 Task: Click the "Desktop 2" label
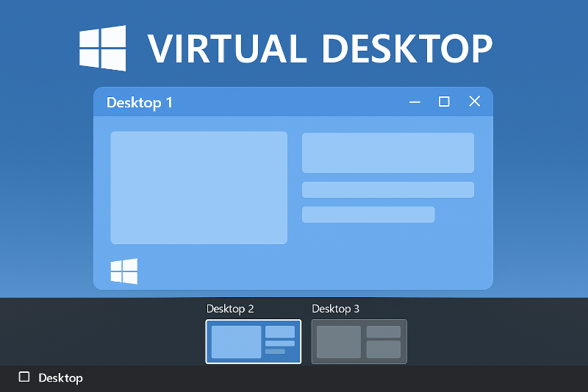(x=230, y=309)
